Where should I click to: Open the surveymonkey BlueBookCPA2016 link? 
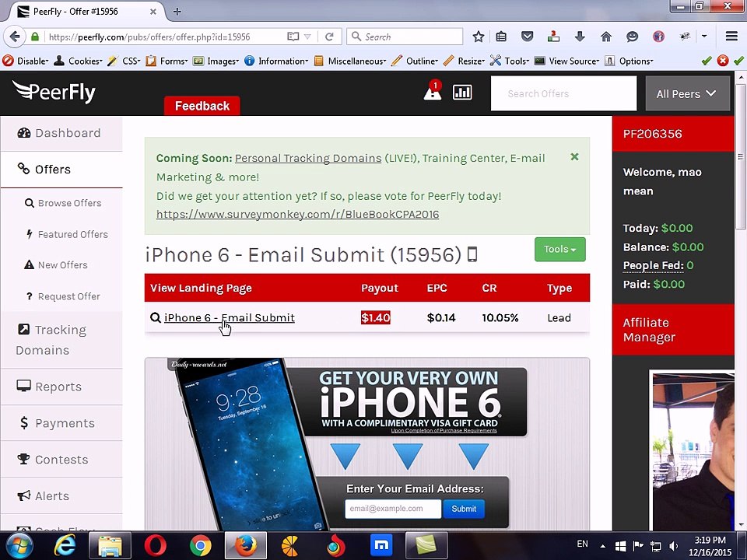(297, 215)
